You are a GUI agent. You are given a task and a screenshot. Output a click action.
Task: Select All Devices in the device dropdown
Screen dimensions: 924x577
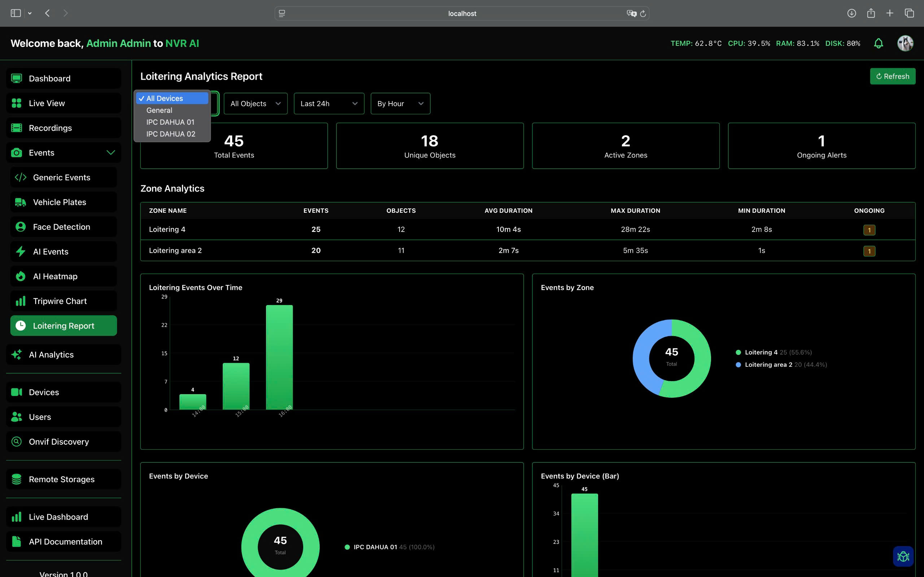(x=172, y=98)
